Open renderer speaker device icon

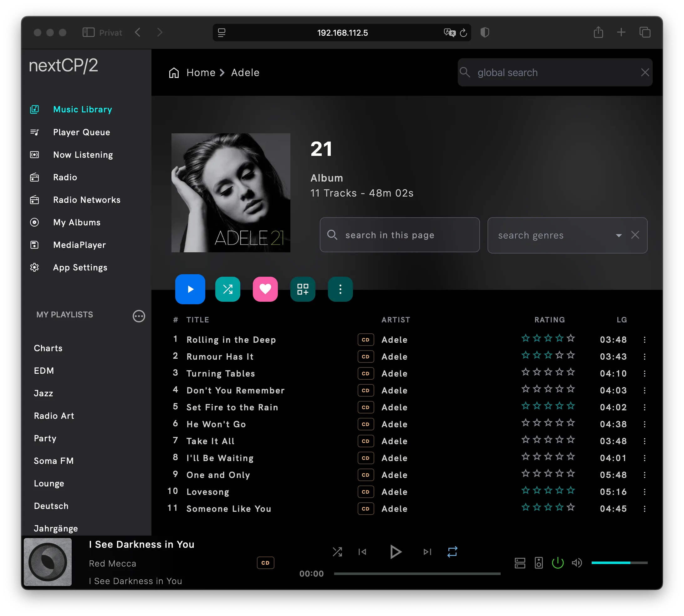click(x=539, y=563)
